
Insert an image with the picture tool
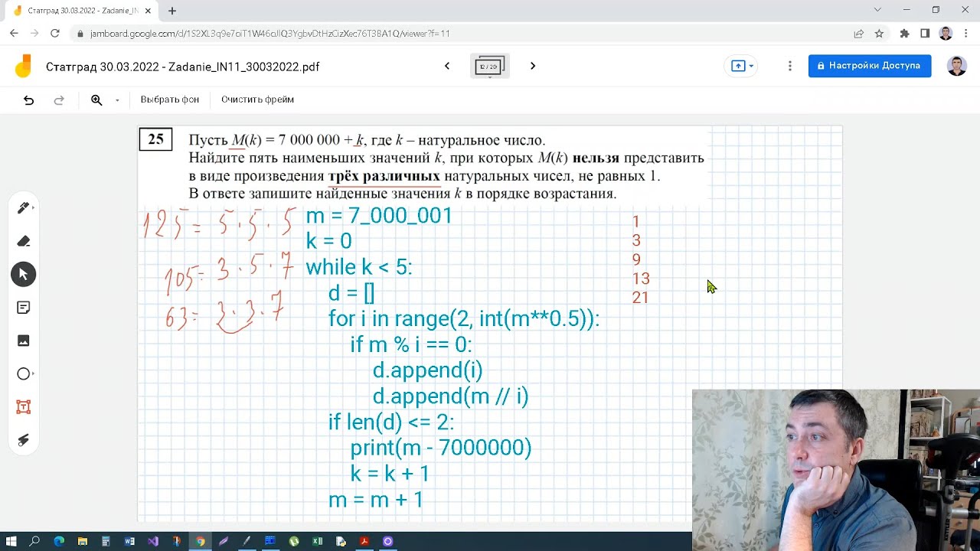pos(23,341)
